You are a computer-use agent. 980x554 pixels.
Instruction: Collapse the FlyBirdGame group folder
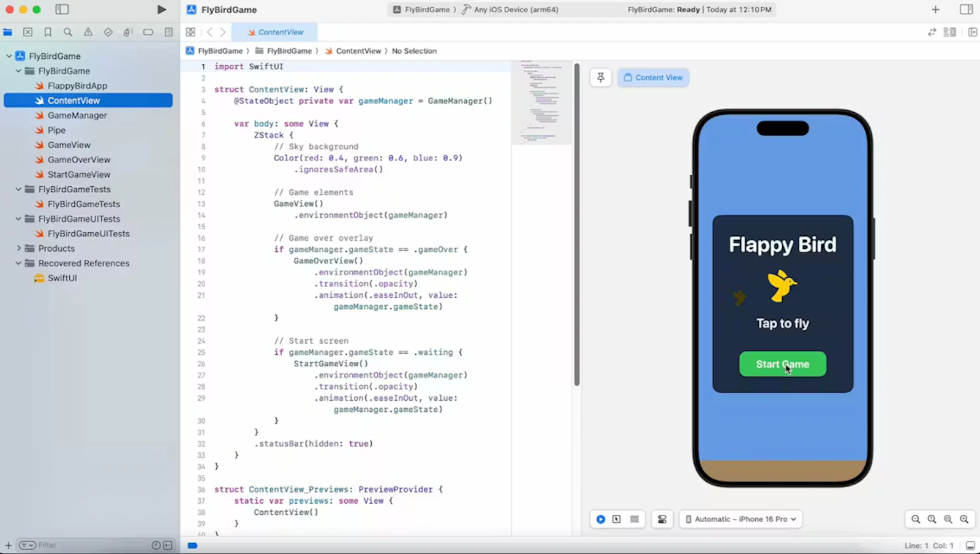(18, 70)
